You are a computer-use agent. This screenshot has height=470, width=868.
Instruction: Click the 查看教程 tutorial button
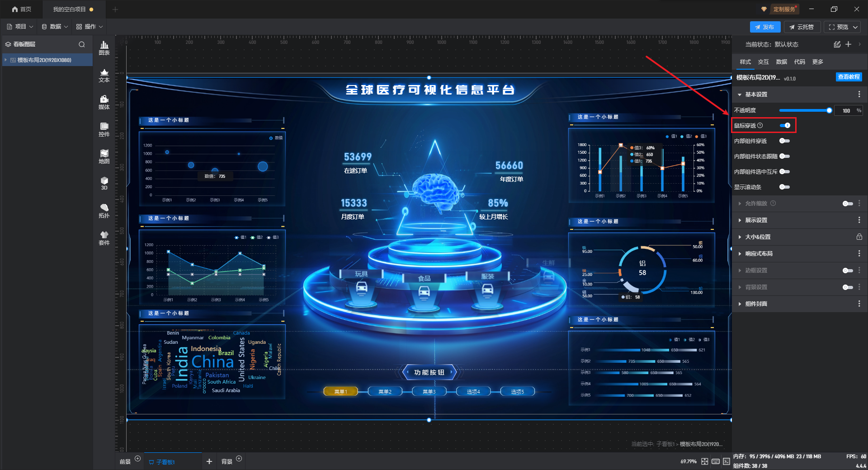pos(849,77)
